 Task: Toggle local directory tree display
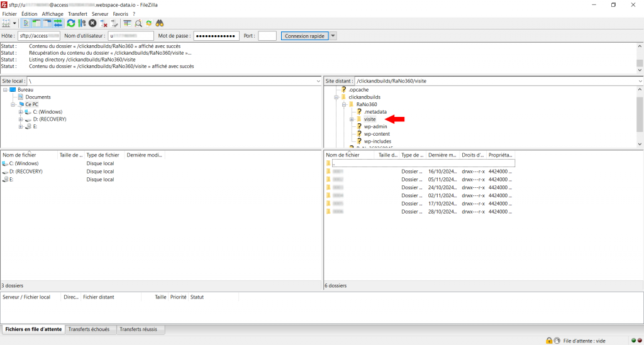(x=36, y=23)
